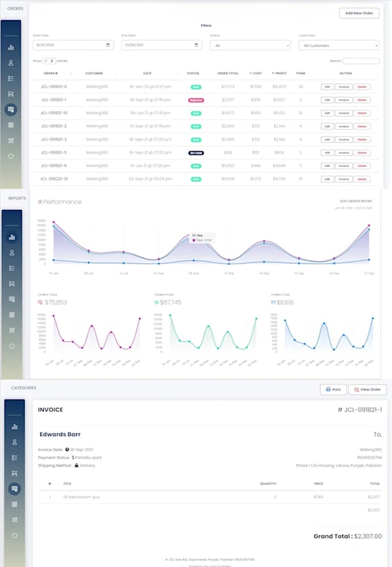Select highlighted bar-chart icon in Reports sidebar
The height and width of the screenshot is (567, 392).
[12, 237]
